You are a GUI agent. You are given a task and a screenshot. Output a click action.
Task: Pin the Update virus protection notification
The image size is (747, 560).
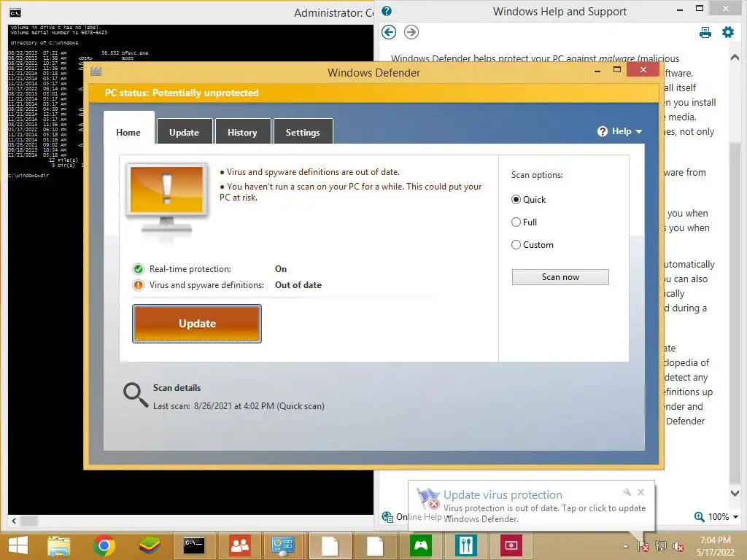[x=627, y=492]
